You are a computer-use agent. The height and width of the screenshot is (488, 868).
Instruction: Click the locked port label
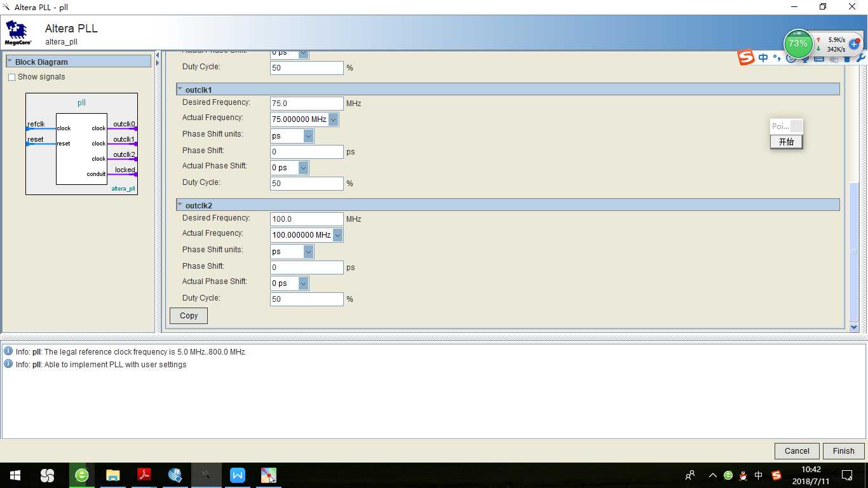click(125, 170)
